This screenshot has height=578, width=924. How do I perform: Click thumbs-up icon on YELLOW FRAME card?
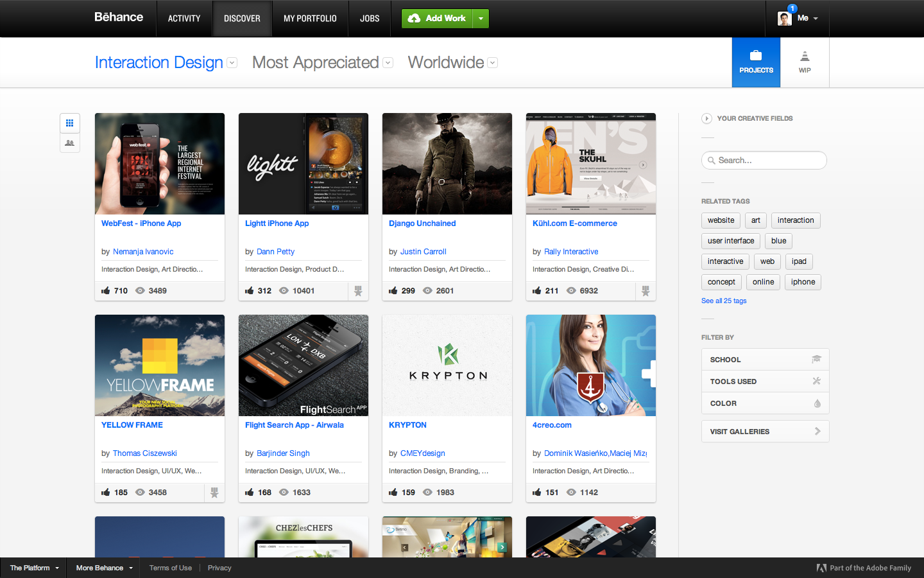coord(106,493)
